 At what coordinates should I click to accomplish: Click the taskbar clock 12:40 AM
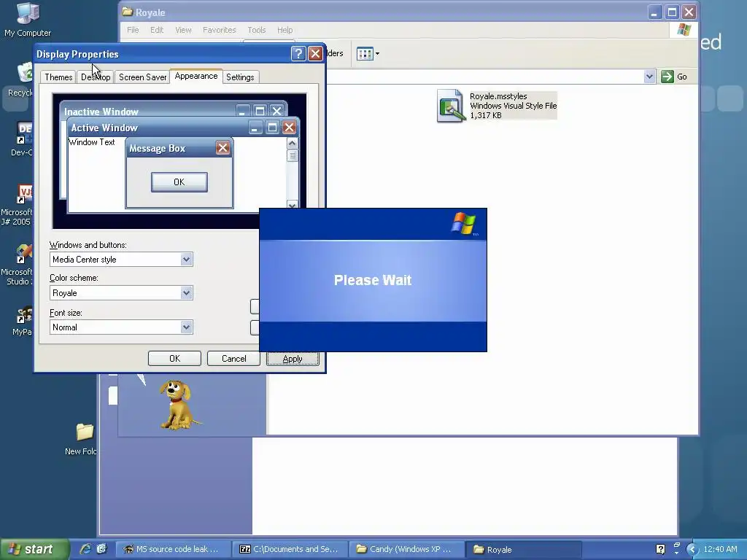720,550
